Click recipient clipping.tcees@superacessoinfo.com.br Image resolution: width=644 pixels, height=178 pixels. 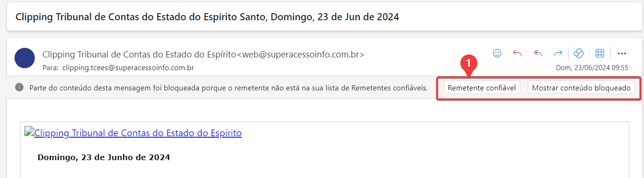(128, 67)
